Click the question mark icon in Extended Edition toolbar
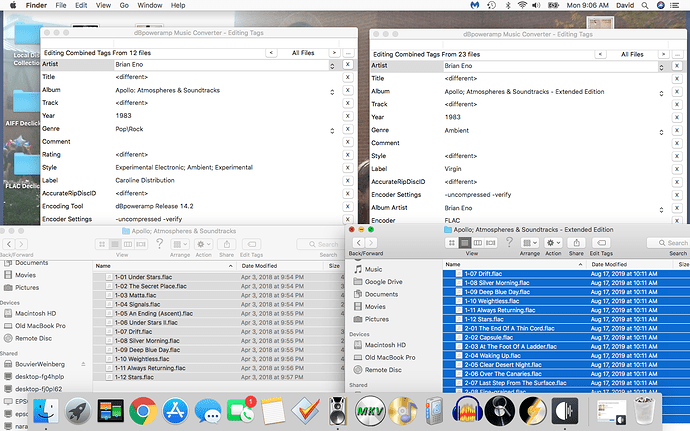The height and width of the screenshot is (431, 690). coord(509,242)
